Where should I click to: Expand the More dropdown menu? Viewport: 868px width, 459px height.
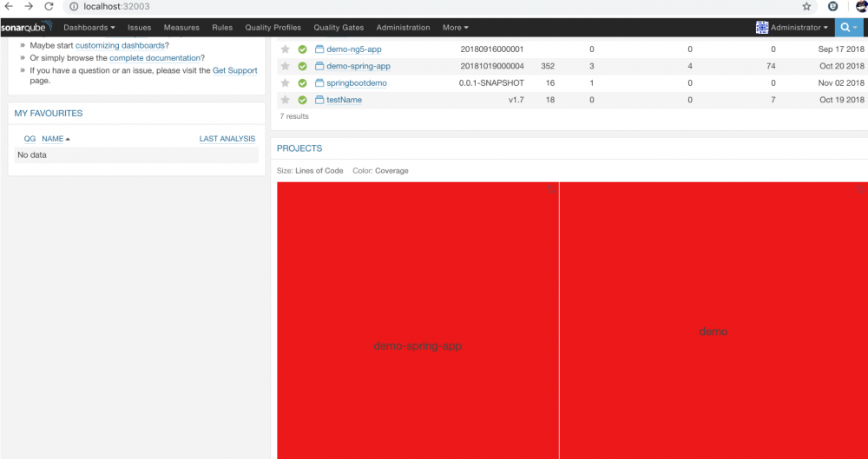point(455,27)
